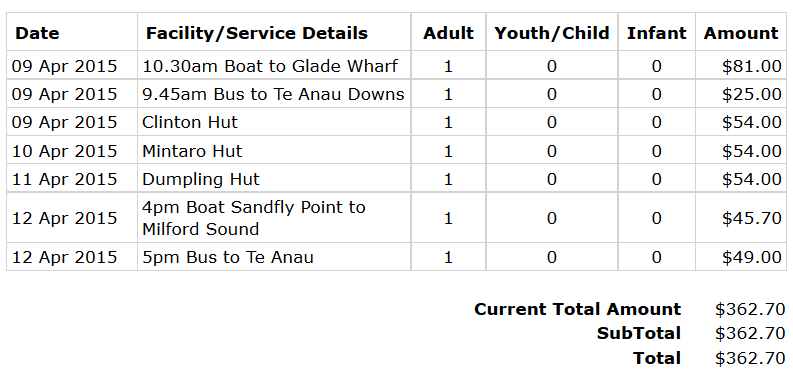This screenshot has height=378, width=793.
Task: Click the Dumpling Hut booking entry
Action: [396, 179]
